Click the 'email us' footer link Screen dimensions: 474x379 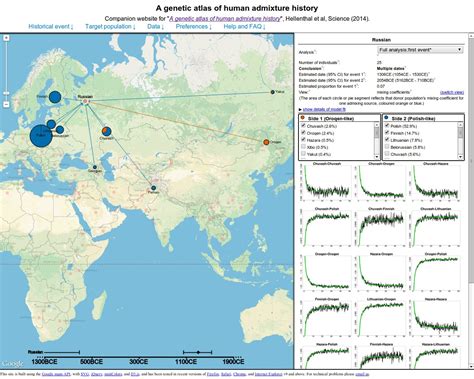coord(363,374)
